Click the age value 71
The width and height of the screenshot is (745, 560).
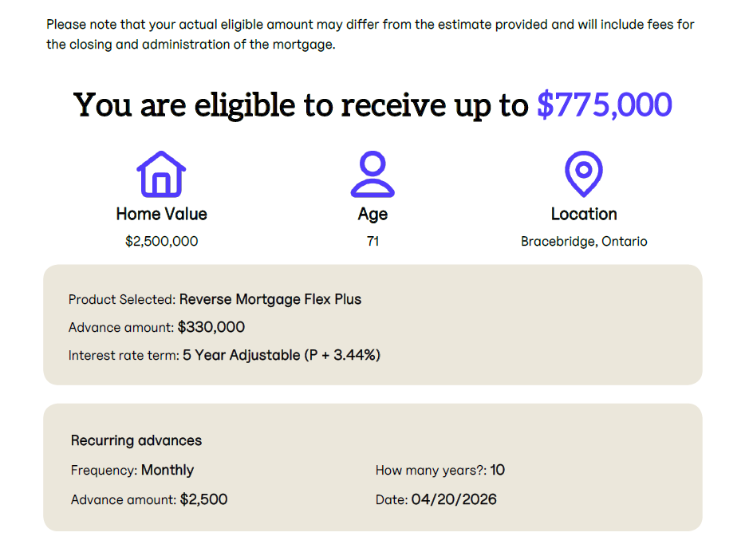(x=372, y=241)
